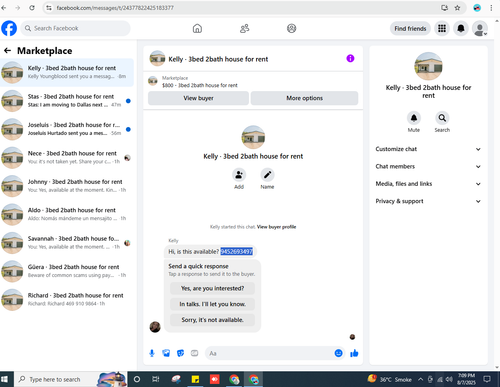Image resolution: width=500 pixels, height=387 pixels.
Task: Choose a sticker icon
Action: coord(180,353)
